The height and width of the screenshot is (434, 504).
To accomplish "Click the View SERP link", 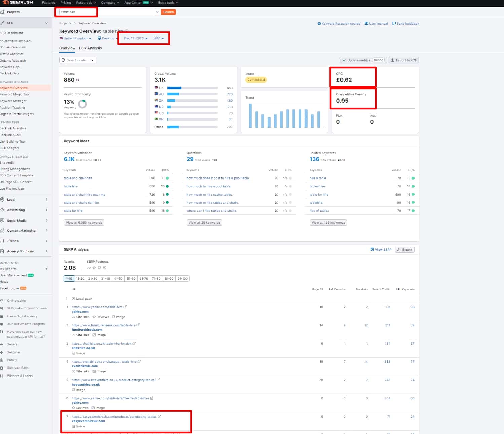I will coord(381,250).
